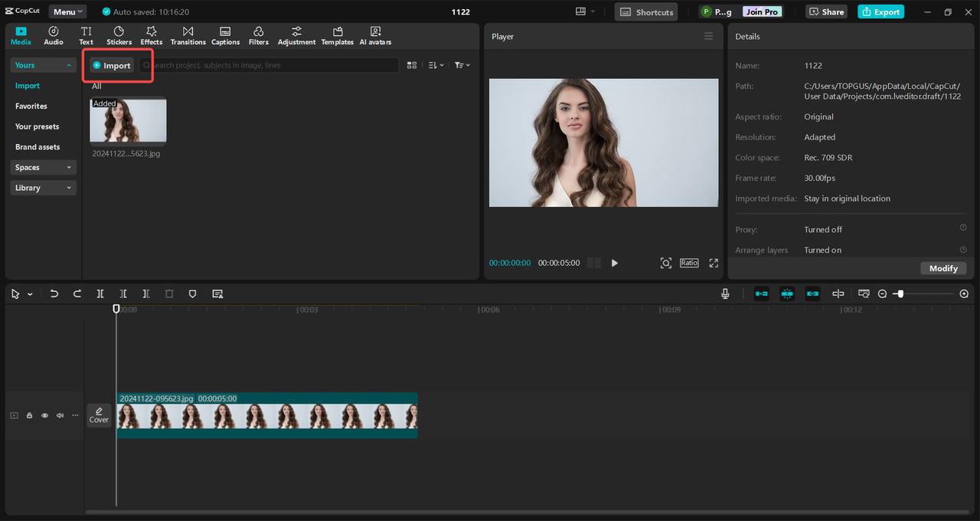980x521 pixels.
Task: Open the media sort dropdown
Action: 436,65
